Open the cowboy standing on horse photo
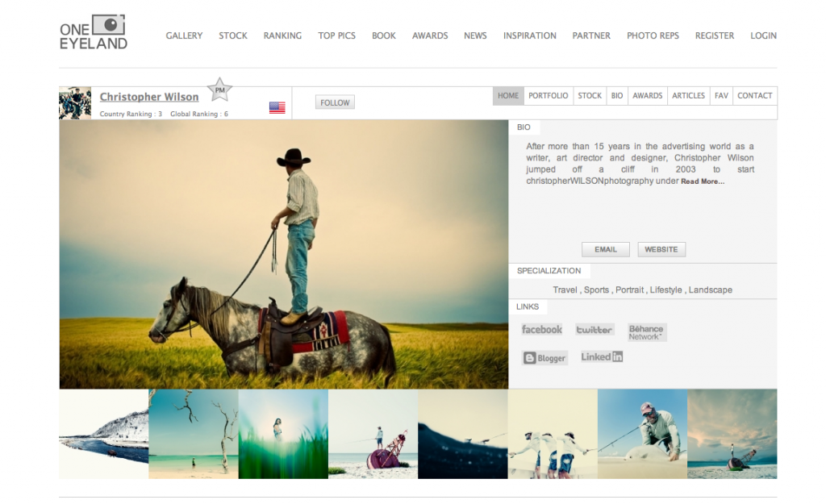Viewport: 826px width, 504px height. click(283, 254)
